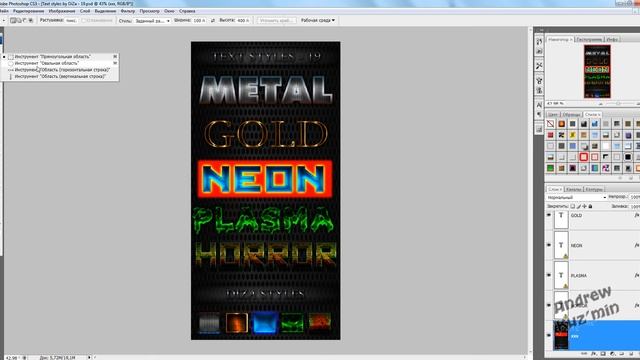Select Intersect with Selection mode icon
Screen dimensions: 640x360
(31, 20)
